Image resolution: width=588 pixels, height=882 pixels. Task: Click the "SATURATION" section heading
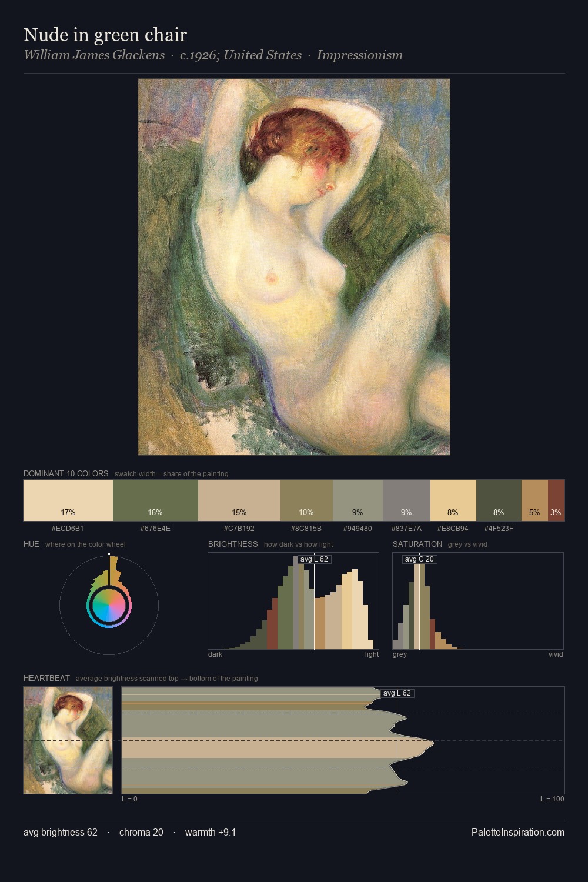tap(417, 544)
